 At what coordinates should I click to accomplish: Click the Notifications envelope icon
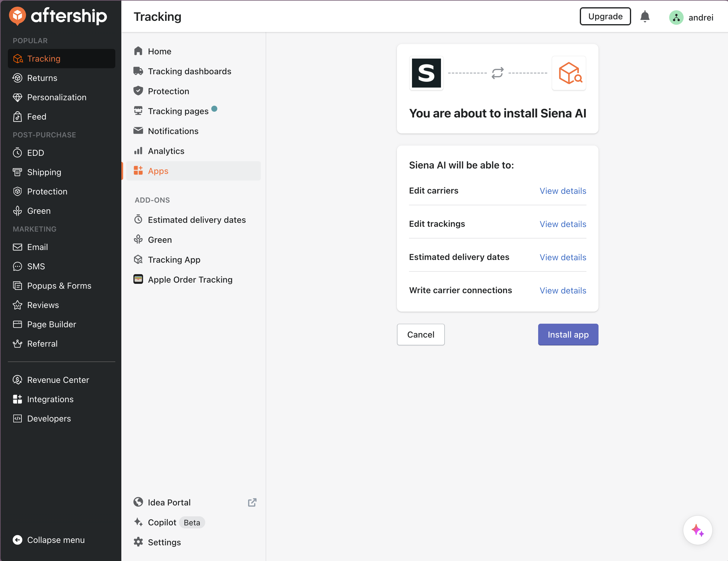coord(138,131)
